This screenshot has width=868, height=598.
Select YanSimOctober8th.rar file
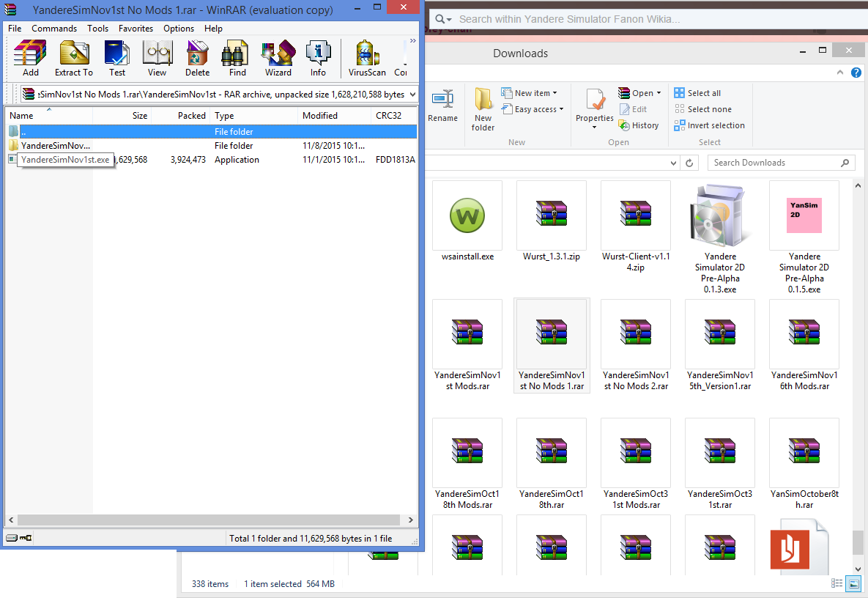(x=804, y=464)
